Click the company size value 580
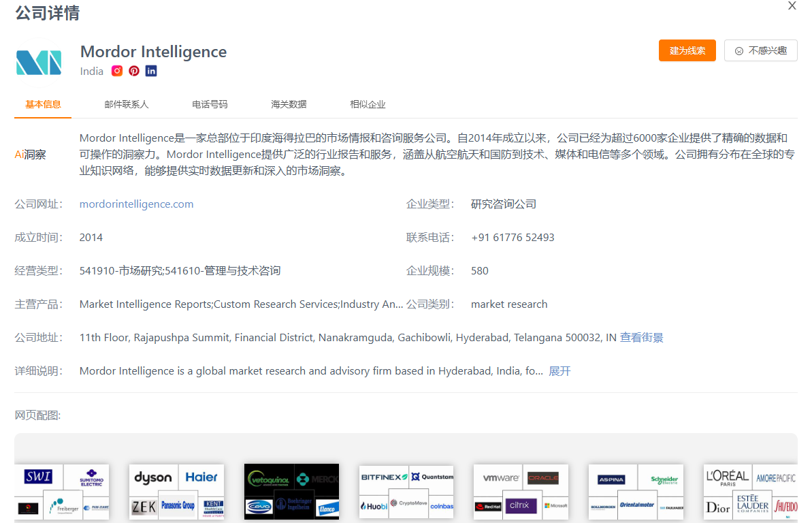Image resolution: width=812 pixels, height=523 pixels. pyautogui.click(x=480, y=270)
